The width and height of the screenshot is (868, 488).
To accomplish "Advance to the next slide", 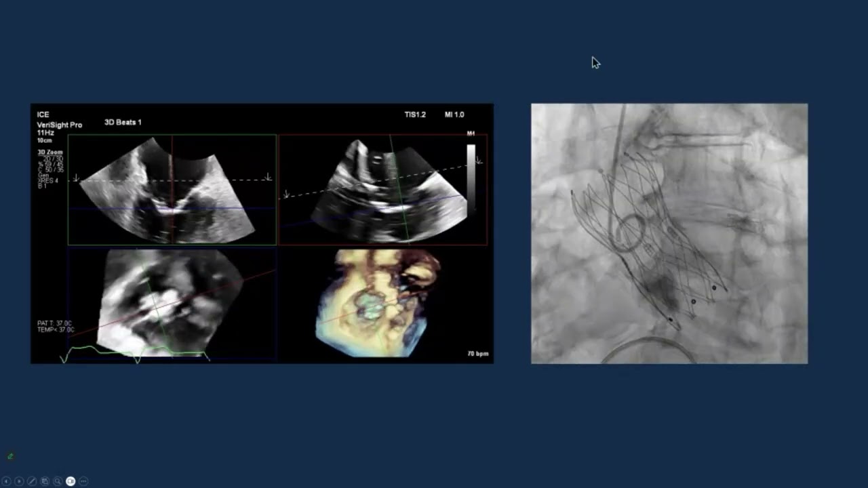I will (x=19, y=481).
